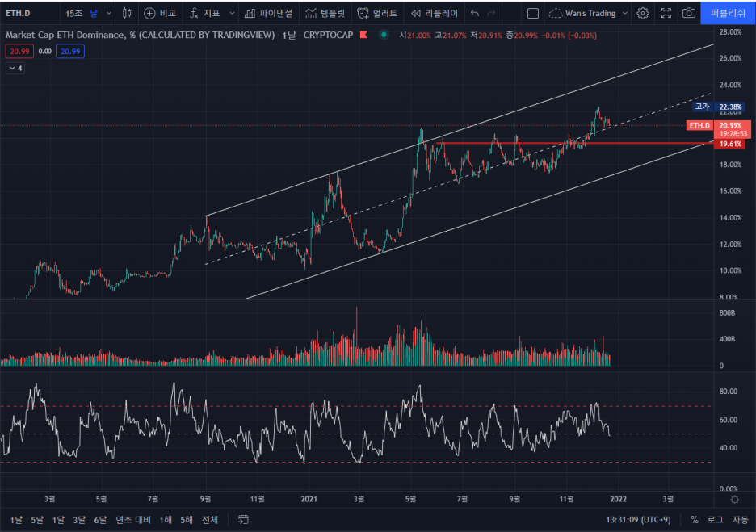Open the 템플릿 indicator templates
The image size is (756, 532).
(325, 14)
